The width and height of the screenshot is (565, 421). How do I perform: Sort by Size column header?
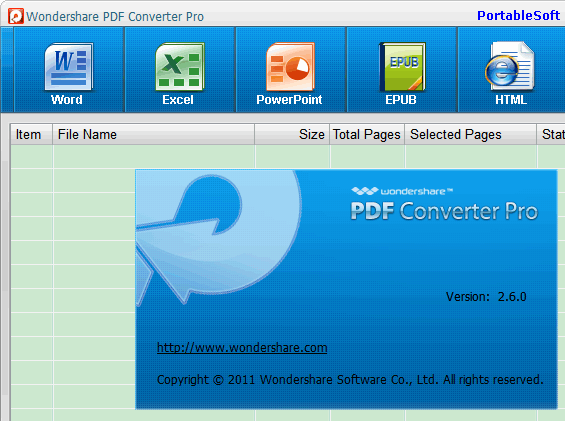[x=292, y=134]
